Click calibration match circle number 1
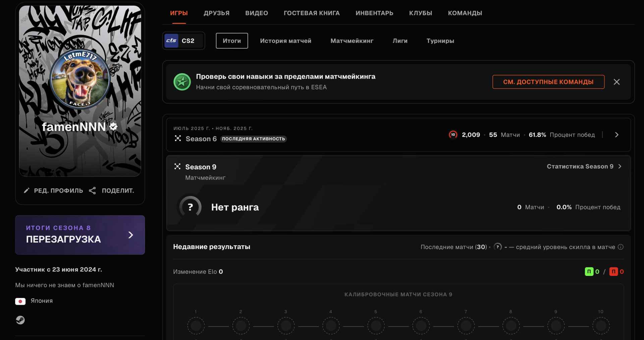644x340 pixels. [196, 326]
